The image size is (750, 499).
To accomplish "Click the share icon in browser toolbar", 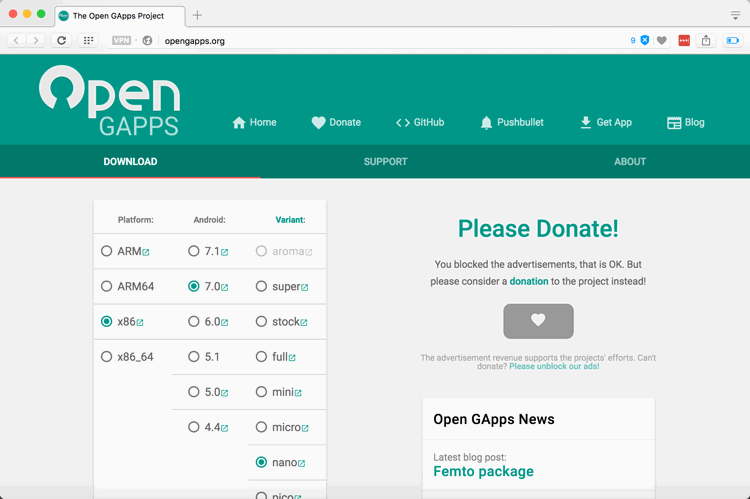I will (706, 41).
